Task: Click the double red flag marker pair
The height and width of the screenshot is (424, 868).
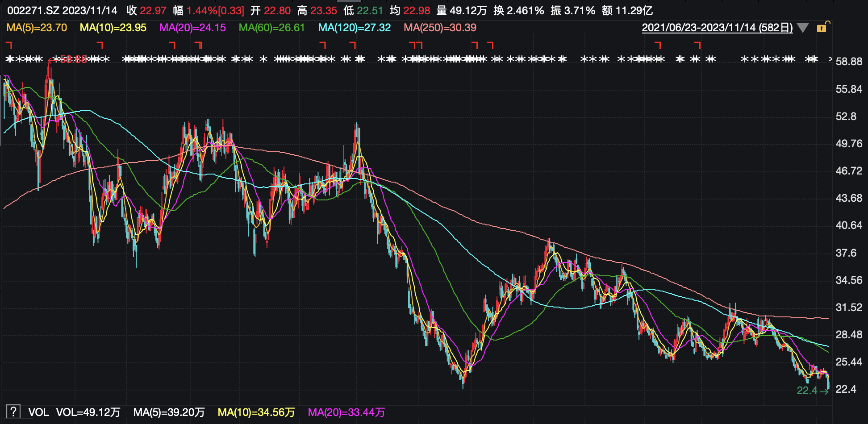Action: (x=416, y=45)
